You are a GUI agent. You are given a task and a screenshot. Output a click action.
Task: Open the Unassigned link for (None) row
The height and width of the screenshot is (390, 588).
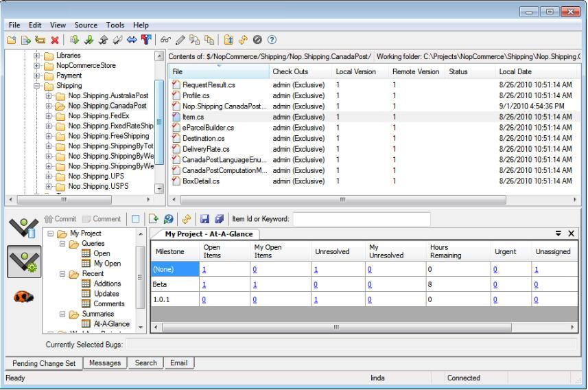pos(537,270)
